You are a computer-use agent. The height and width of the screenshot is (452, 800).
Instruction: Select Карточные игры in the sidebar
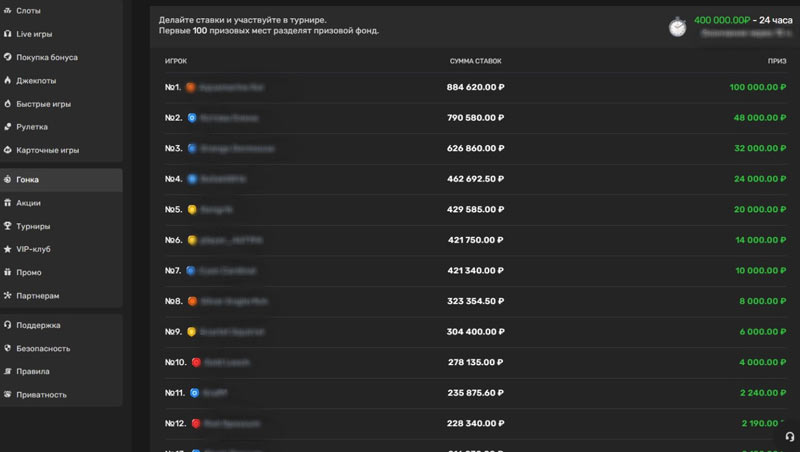coord(47,150)
